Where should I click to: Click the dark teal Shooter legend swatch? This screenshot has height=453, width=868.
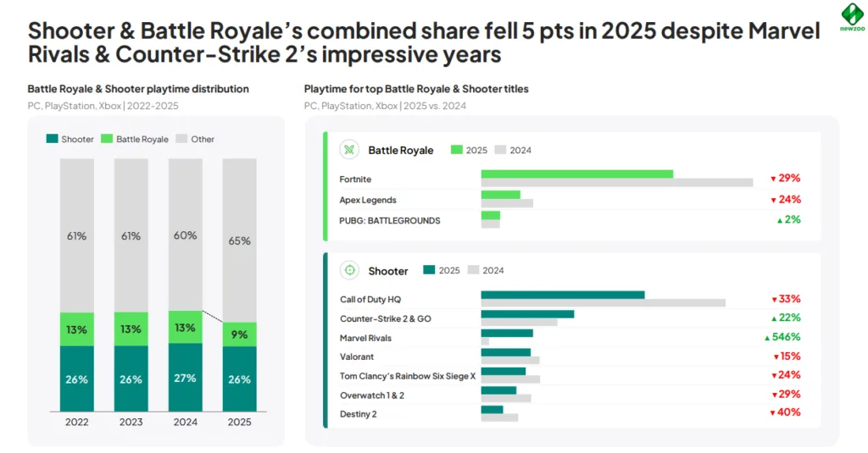pyautogui.click(x=53, y=139)
